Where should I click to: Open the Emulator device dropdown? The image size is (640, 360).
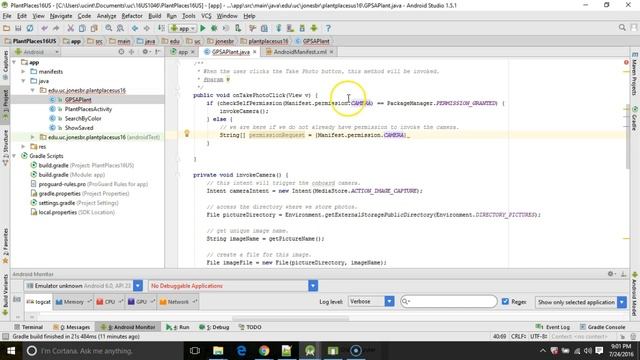pyautogui.click(x=138, y=286)
